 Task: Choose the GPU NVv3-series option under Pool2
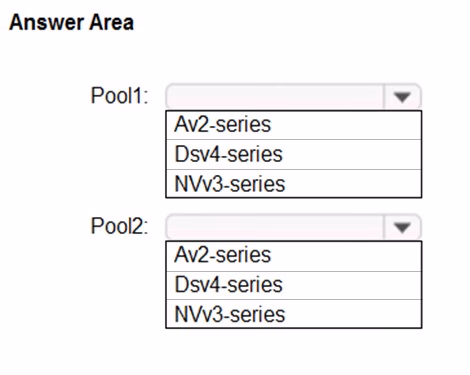point(294,314)
